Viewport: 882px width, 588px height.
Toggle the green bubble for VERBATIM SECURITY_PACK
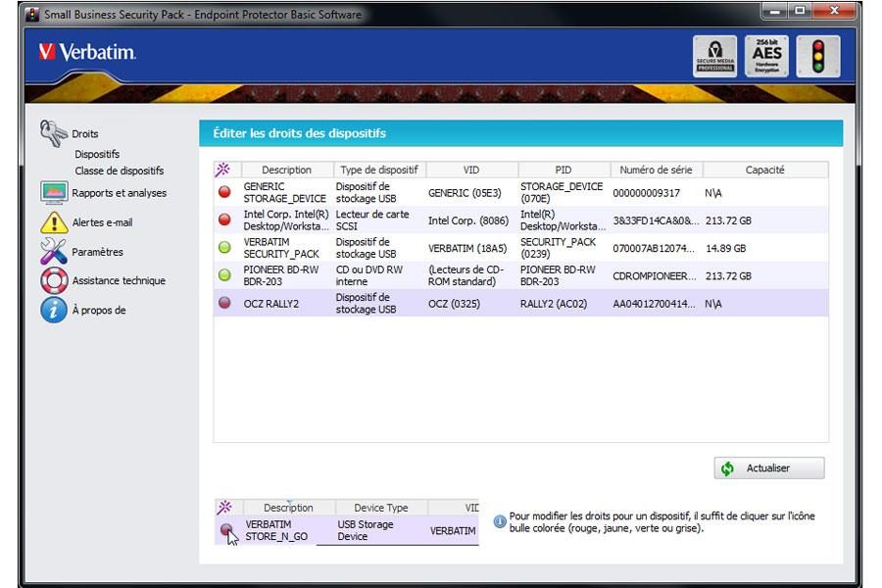pyautogui.click(x=224, y=247)
